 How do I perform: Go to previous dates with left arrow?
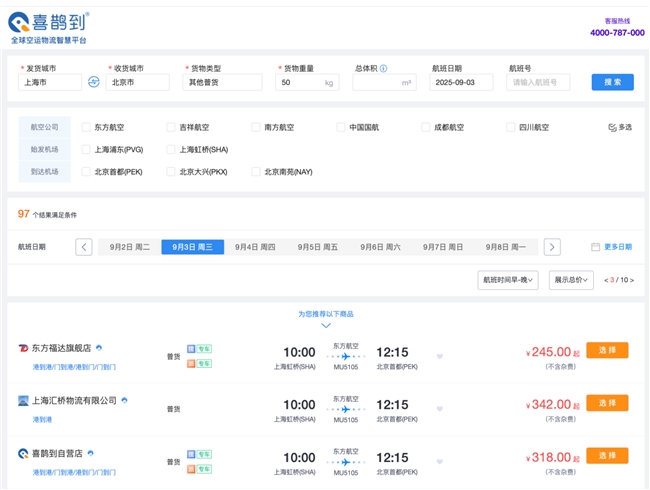click(x=84, y=247)
